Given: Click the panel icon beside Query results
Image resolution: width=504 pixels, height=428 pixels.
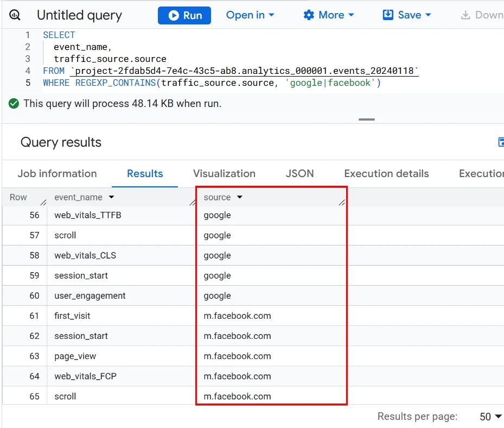Looking at the screenshot, I should coord(501,142).
